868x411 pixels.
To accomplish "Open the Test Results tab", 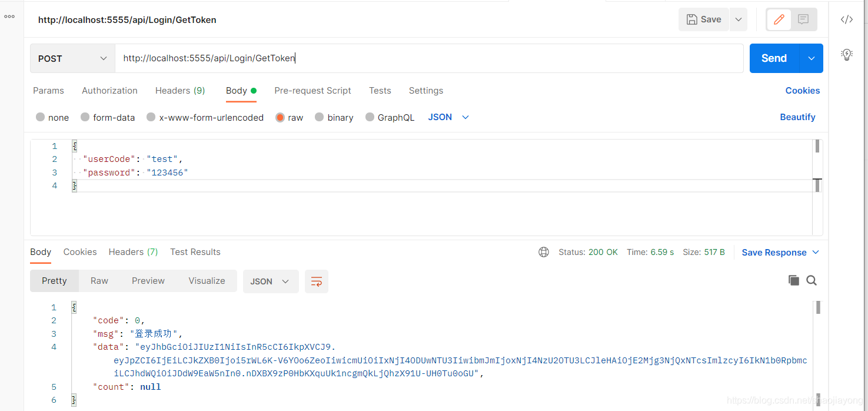I will pyautogui.click(x=195, y=252).
